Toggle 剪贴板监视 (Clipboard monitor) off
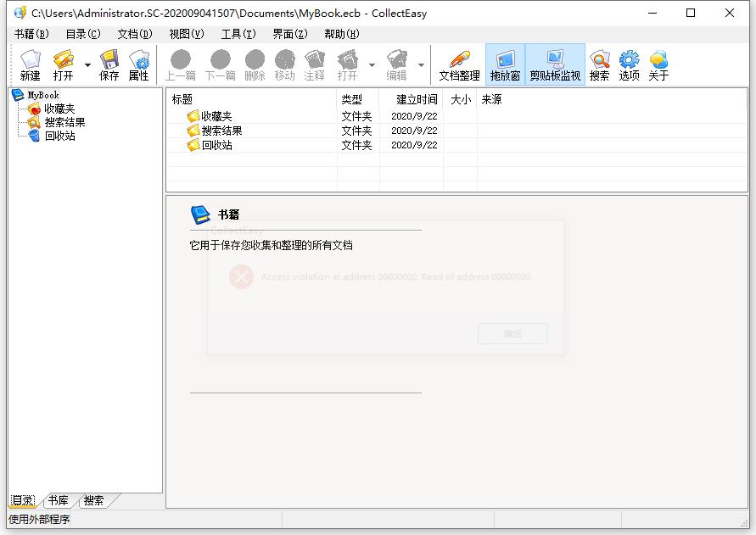The image size is (756, 535). pos(555,64)
